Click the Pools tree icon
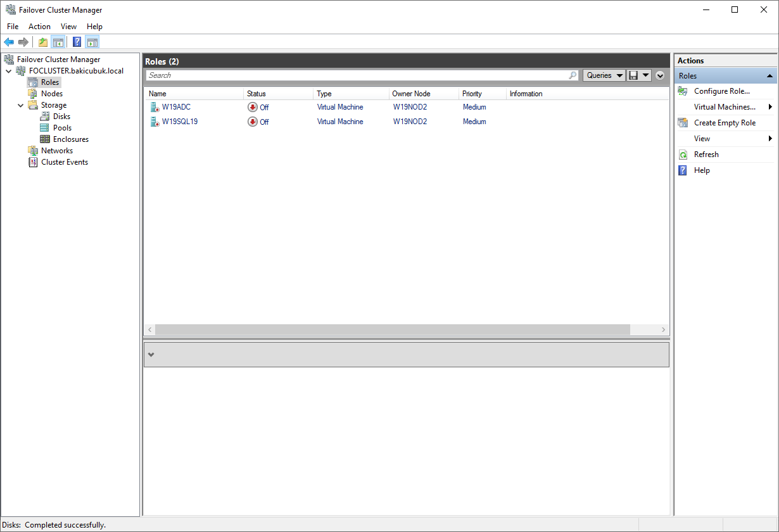 click(45, 128)
